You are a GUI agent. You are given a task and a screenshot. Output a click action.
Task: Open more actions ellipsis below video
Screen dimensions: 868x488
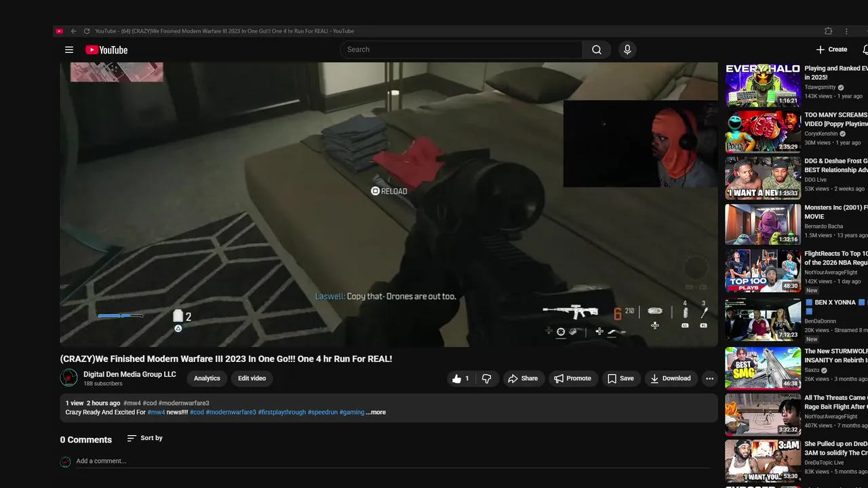709,378
